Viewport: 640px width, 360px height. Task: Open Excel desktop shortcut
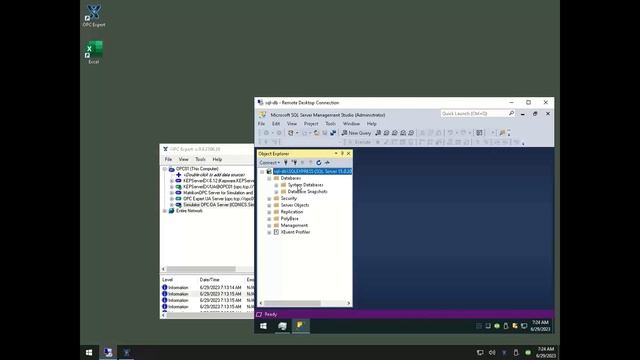[x=94, y=52]
